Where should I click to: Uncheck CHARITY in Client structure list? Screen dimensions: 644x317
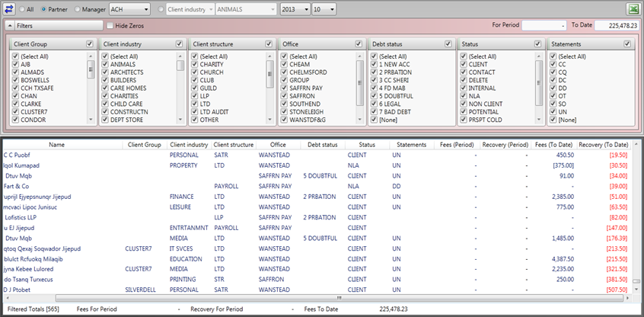195,65
